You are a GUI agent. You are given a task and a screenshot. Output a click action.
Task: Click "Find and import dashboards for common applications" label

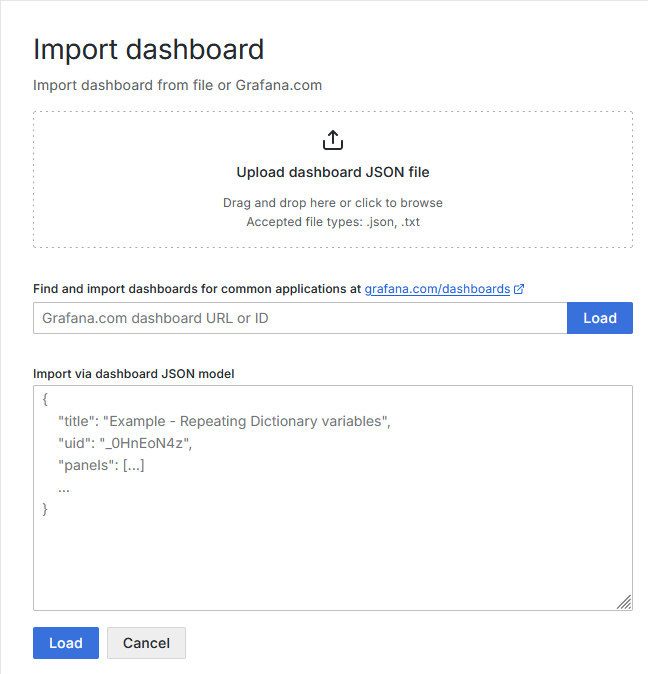[x=197, y=289]
